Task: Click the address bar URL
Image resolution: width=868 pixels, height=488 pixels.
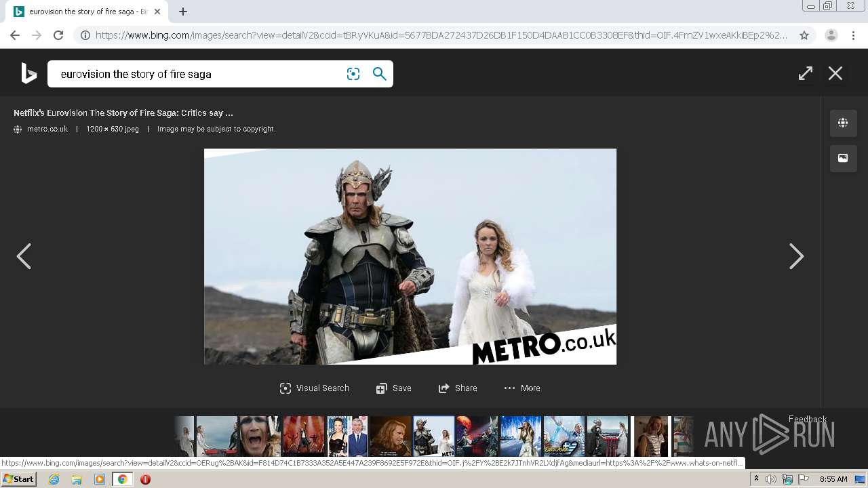Action: point(441,35)
